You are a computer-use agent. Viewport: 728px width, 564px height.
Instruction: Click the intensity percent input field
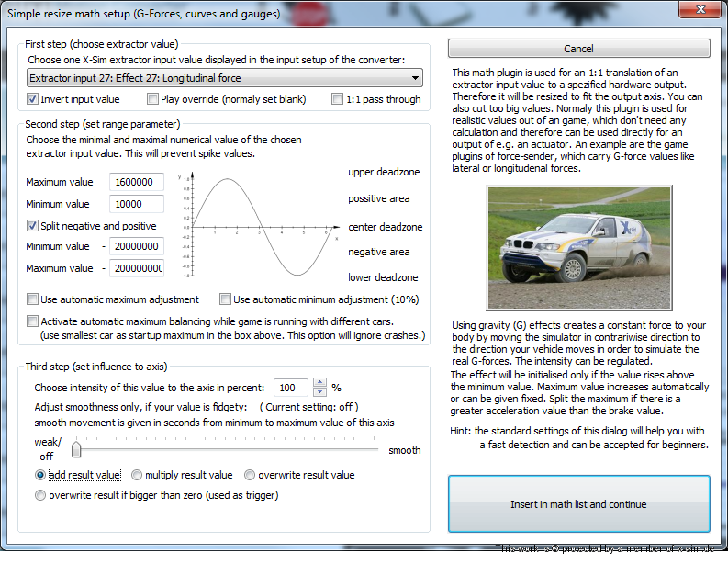[291, 388]
